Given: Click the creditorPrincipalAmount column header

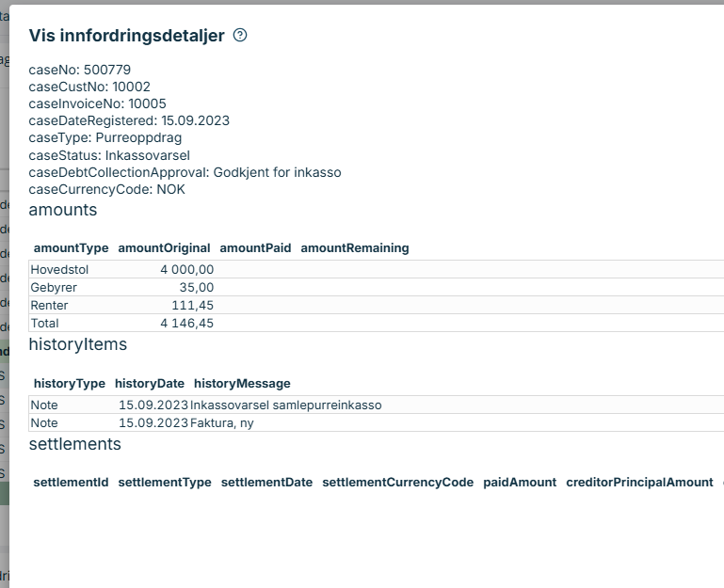Looking at the screenshot, I should pyautogui.click(x=639, y=483).
